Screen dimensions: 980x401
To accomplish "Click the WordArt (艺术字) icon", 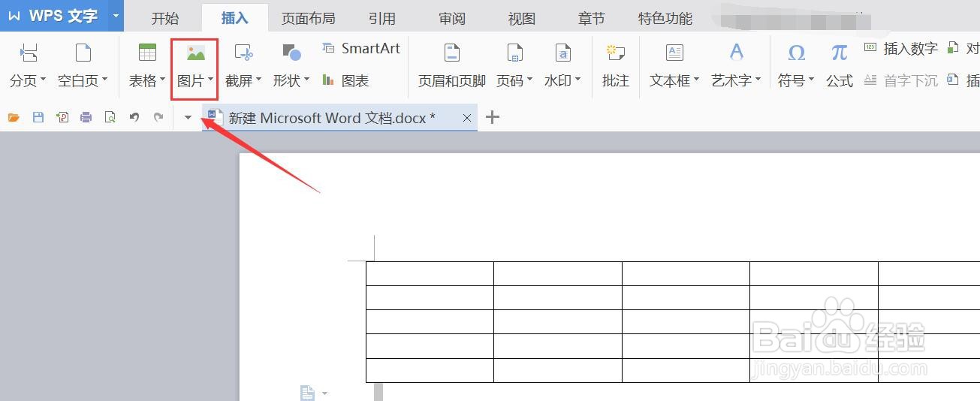I will coord(737,53).
